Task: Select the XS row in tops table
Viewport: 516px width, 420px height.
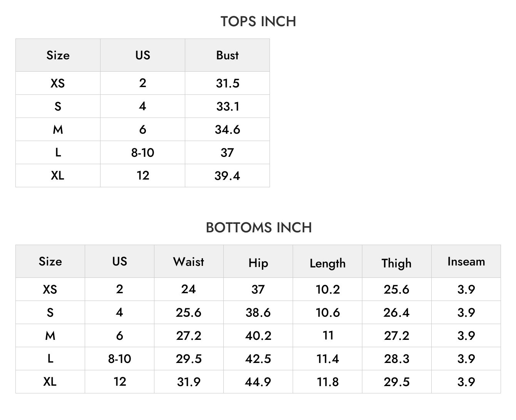Action: 142,83
